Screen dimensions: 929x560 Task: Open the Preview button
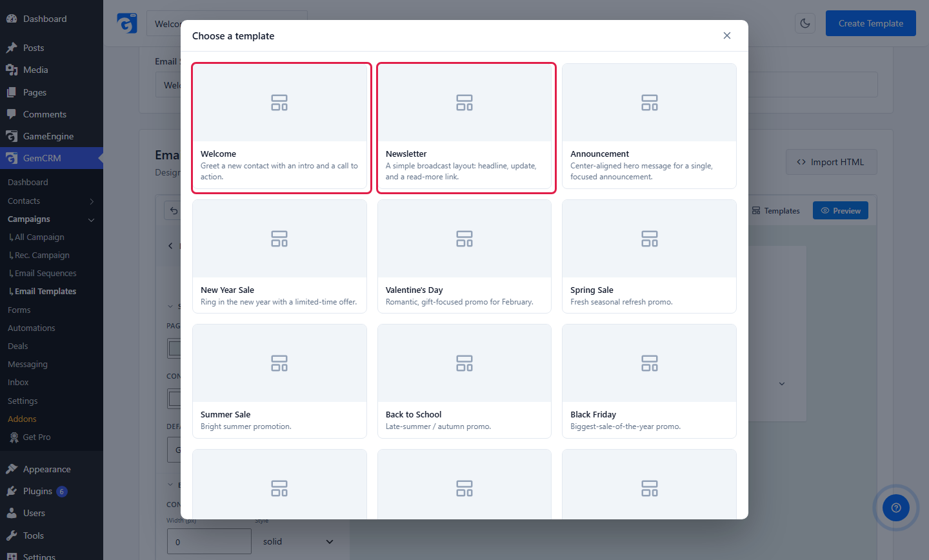point(841,211)
